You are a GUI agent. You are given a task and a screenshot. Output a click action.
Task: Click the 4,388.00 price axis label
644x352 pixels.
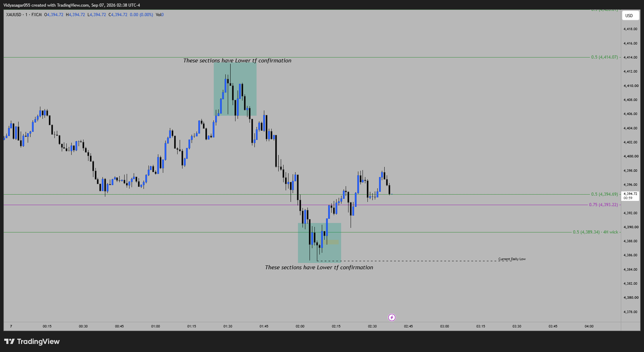pyautogui.click(x=630, y=241)
